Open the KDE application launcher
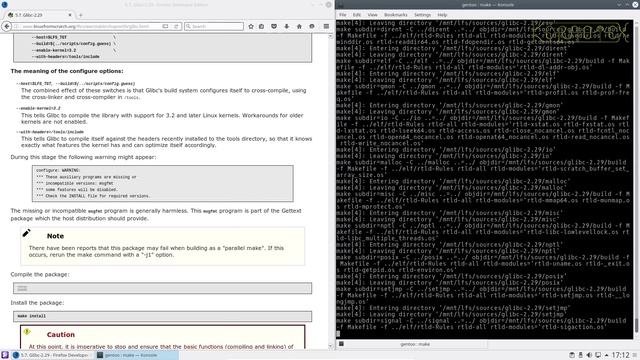This screenshot has width=640, height=360. (x=5, y=355)
